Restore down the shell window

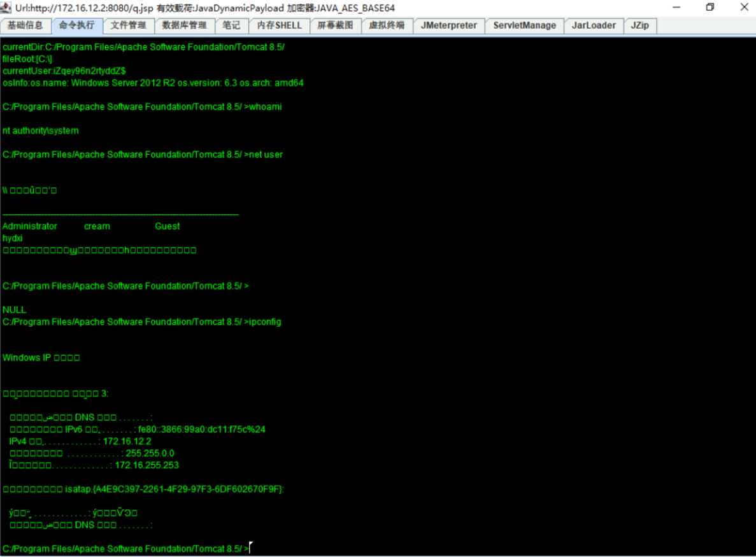coord(710,7)
